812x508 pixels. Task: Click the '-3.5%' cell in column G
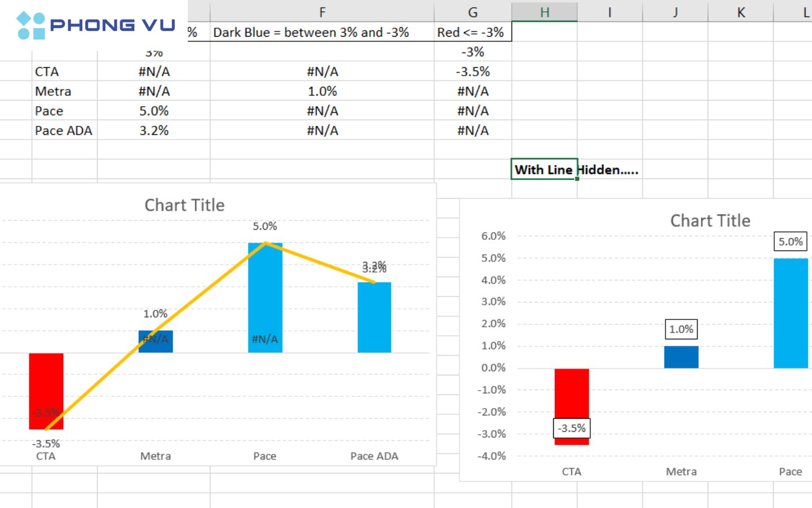click(473, 72)
